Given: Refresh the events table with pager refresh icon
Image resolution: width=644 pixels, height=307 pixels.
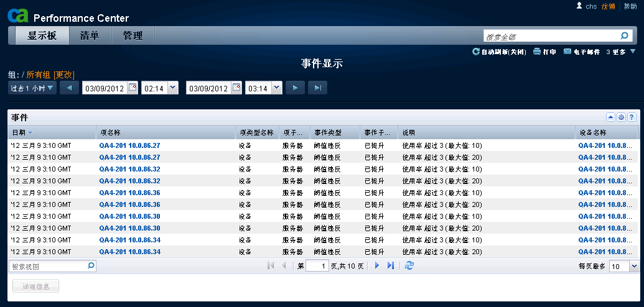Looking at the screenshot, I should point(409,266).
